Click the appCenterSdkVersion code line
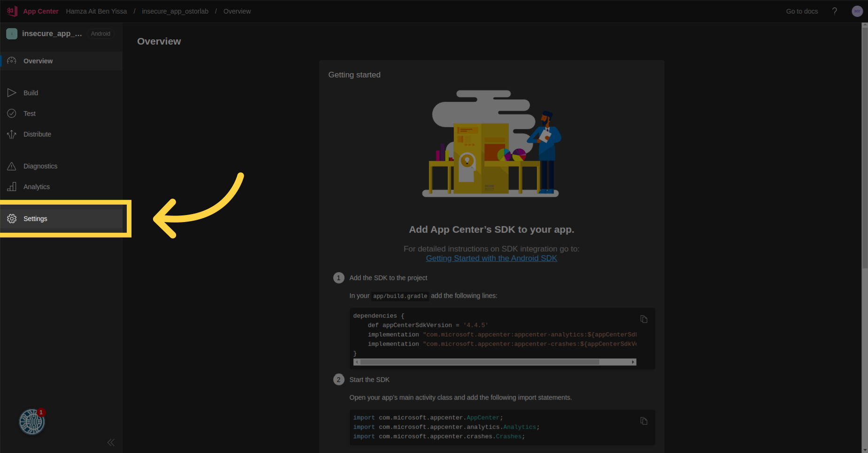868x453 pixels. (428, 325)
